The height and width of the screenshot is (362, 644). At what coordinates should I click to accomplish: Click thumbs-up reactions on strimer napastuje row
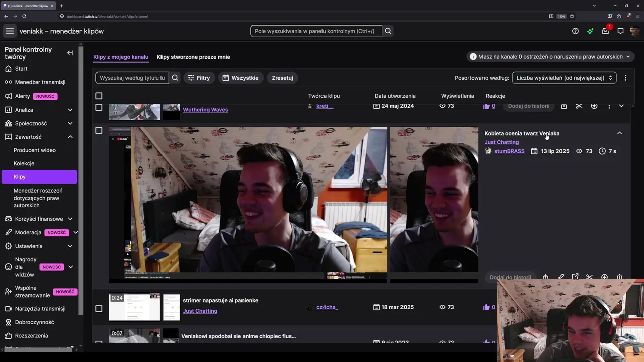click(489, 307)
